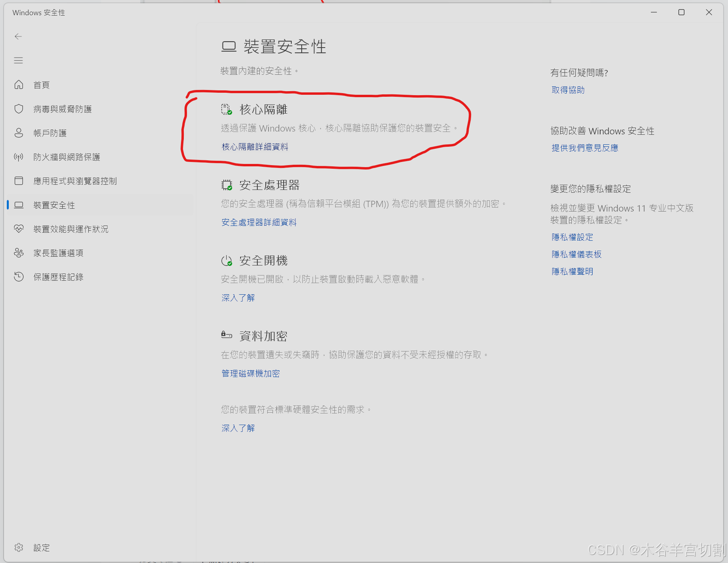Click 深入了解 under 安全開機
The width and height of the screenshot is (728, 563).
pos(238,298)
